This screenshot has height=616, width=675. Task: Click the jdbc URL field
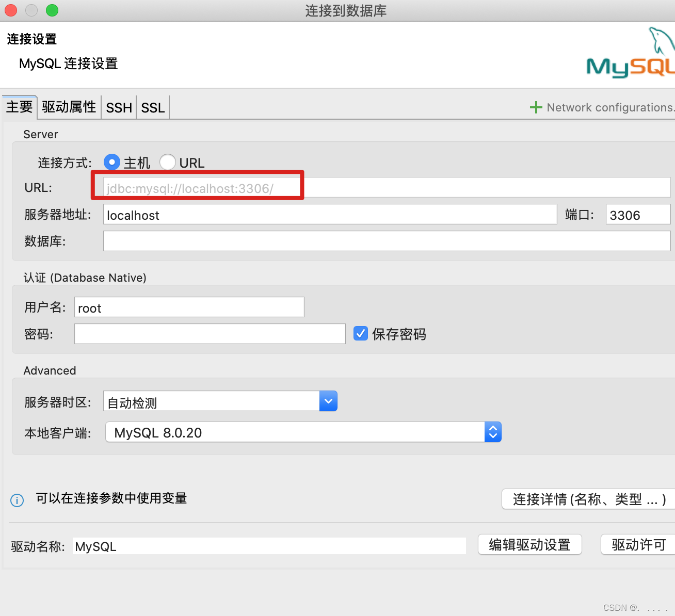pos(387,187)
